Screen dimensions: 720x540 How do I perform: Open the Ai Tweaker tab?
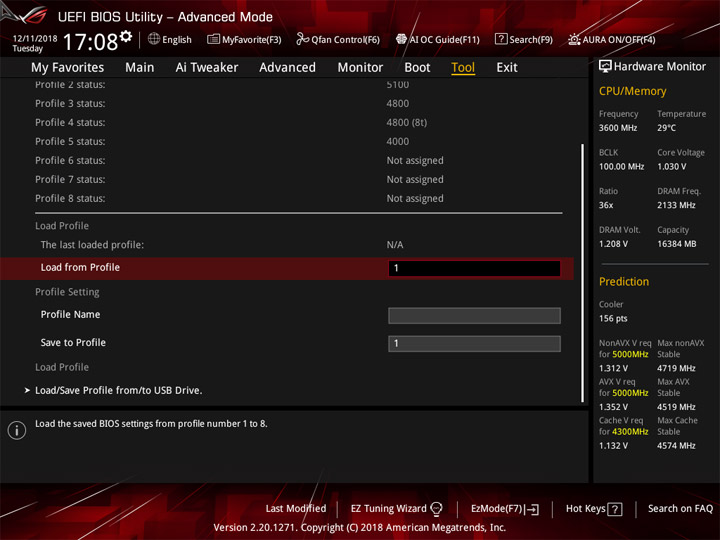[x=207, y=68]
